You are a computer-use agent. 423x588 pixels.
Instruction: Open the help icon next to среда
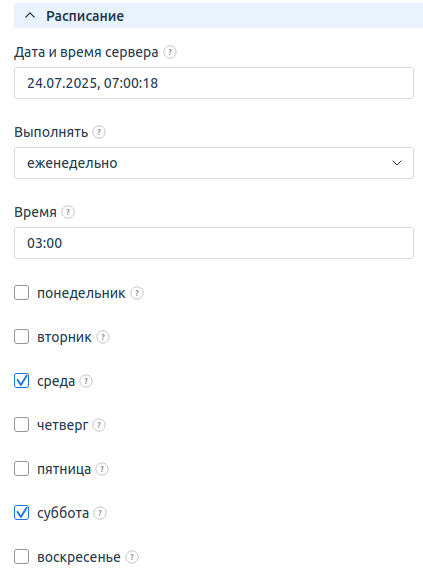click(x=86, y=381)
